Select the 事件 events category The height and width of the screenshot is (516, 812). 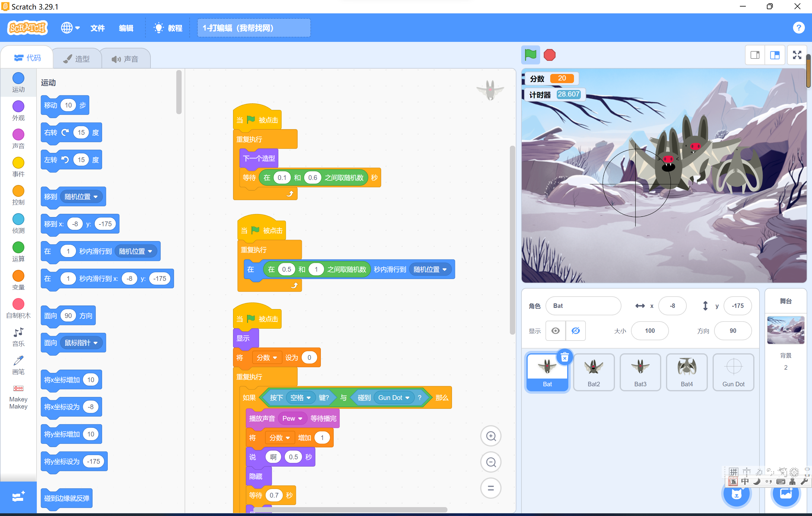[18, 167]
